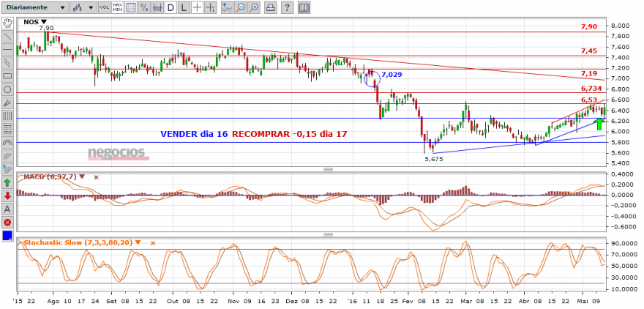644x309 pixels.
Task: Open the help question mark
Action: click(x=288, y=7)
